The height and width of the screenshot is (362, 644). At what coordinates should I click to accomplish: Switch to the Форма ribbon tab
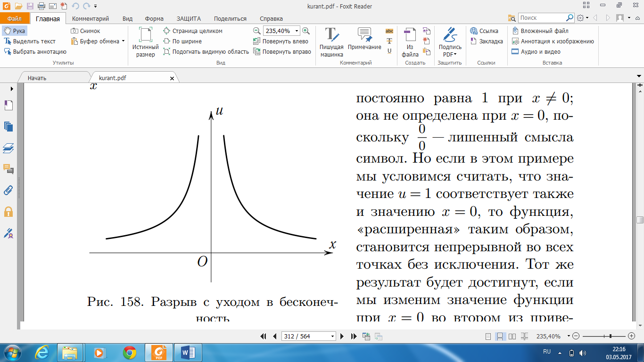(x=154, y=18)
